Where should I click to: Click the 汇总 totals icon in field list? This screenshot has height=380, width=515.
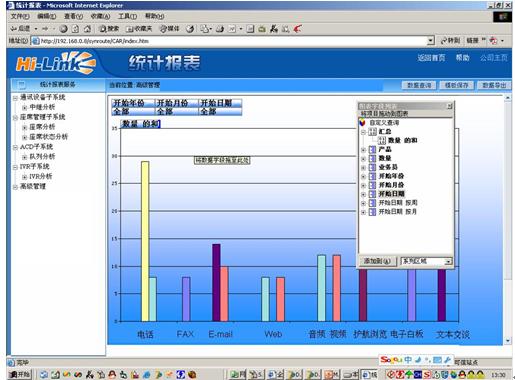372,132
